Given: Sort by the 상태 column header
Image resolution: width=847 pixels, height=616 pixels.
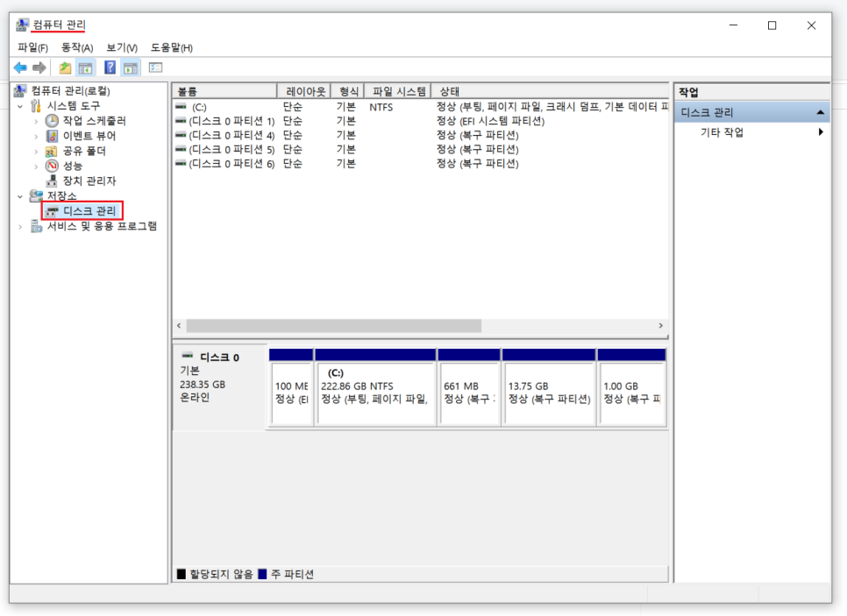Looking at the screenshot, I should click(550, 91).
